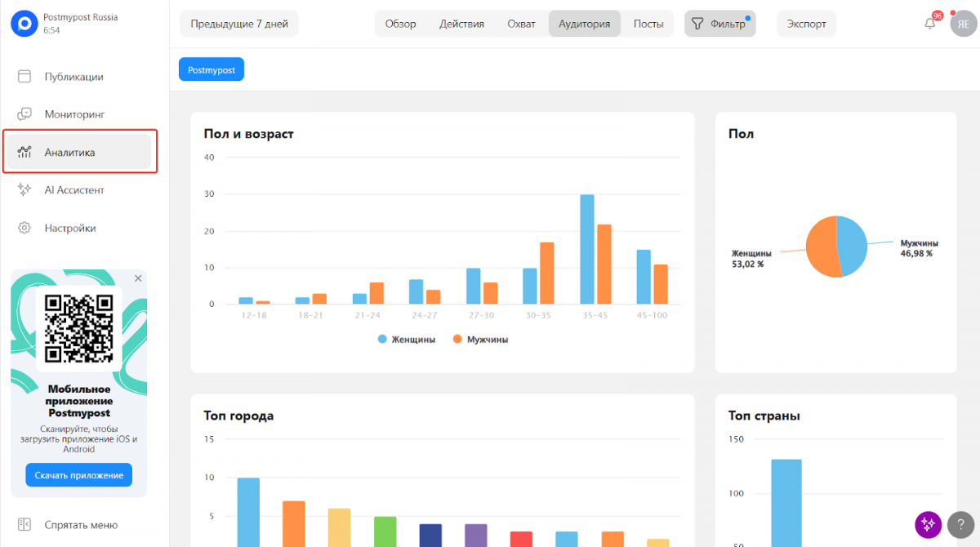980x547 pixels.
Task: Click the Postmypost logo icon
Action: coord(24,24)
